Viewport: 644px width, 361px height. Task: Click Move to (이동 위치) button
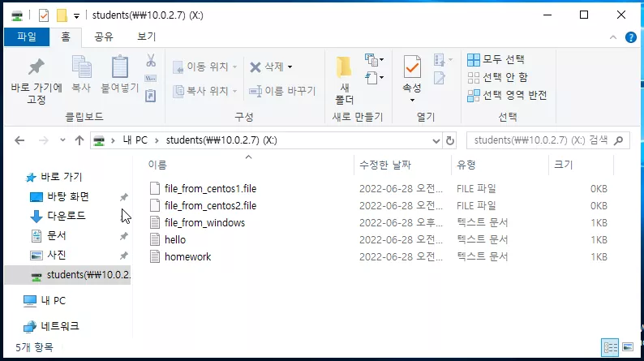(x=204, y=67)
